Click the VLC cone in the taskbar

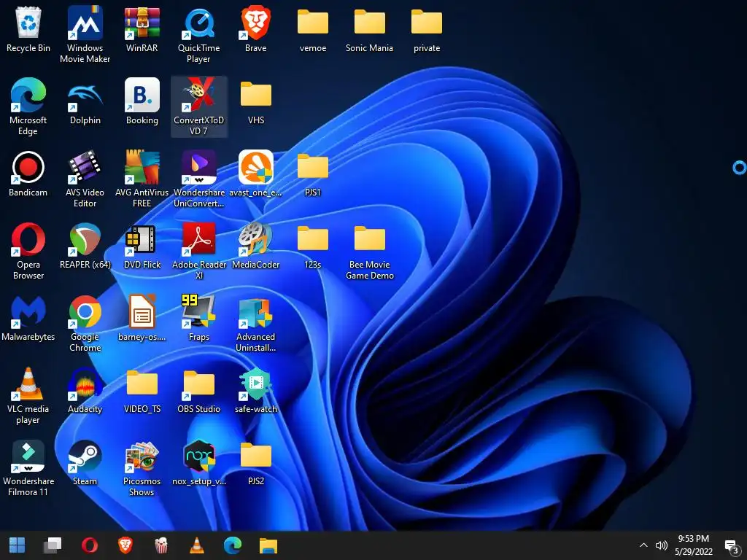(x=197, y=545)
